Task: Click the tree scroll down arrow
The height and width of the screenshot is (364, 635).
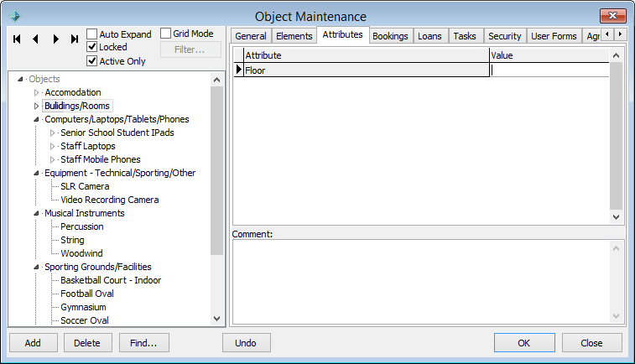Action: click(216, 319)
